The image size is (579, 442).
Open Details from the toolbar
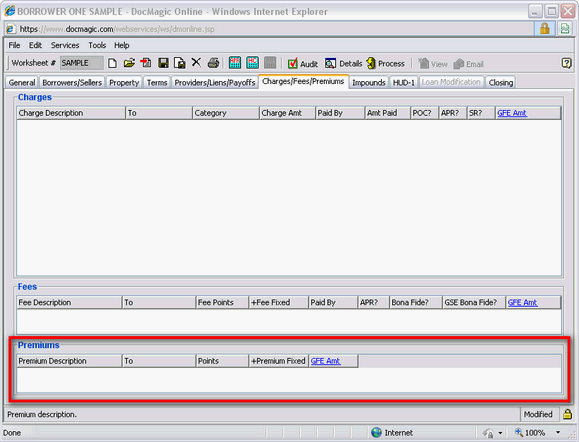pos(343,64)
